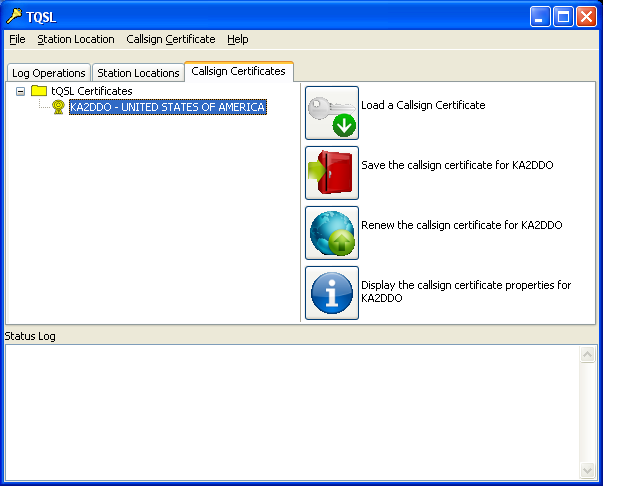Select KA2DDO - UNITED STATES OF AMERICA entry
Screen dimensions: 640x486
[x=168, y=107]
